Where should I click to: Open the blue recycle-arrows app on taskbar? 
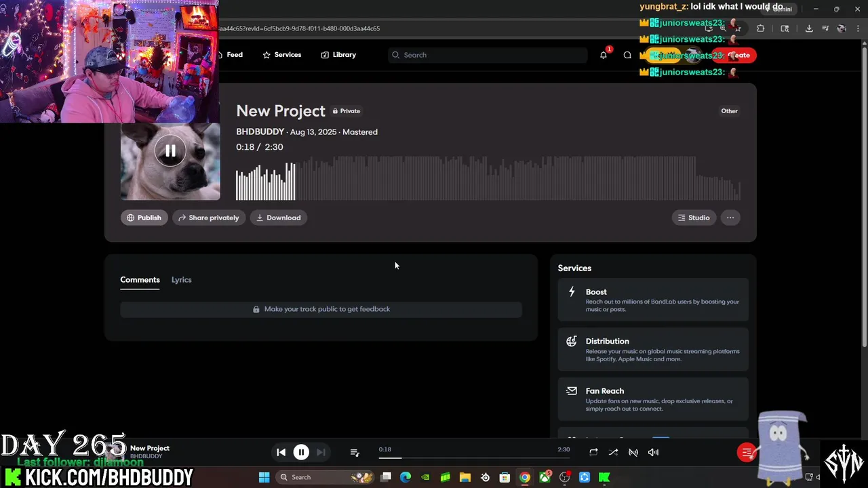(585, 477)
